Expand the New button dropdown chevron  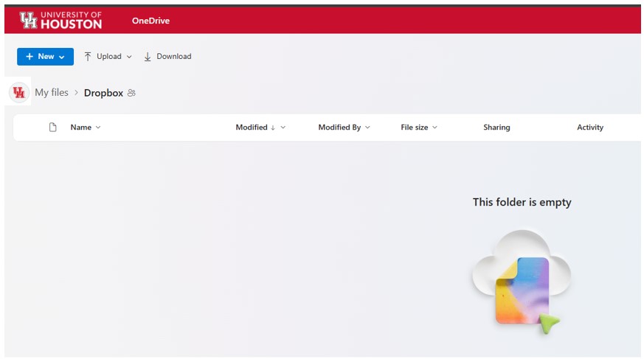click(62, 57)
